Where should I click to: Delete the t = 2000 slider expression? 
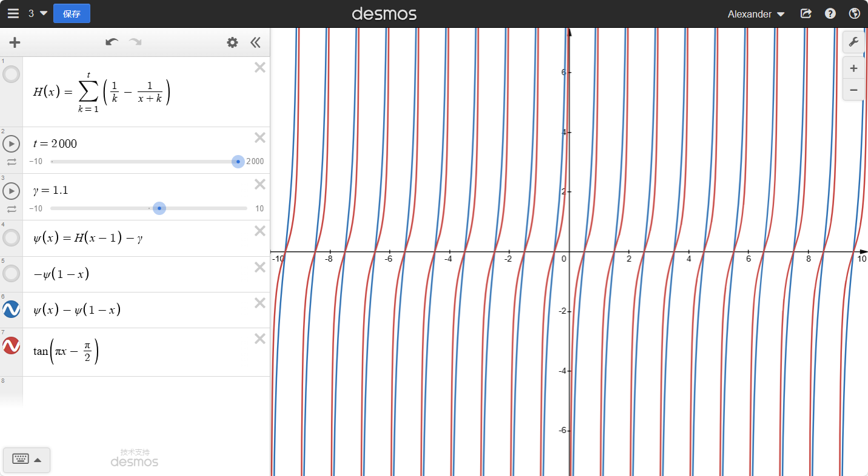pyautogui.click(x=260, y=138)
